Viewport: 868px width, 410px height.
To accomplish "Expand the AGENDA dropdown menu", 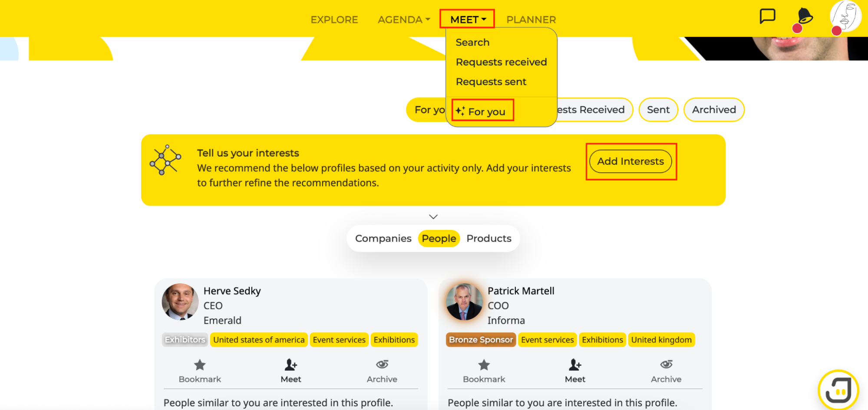I will [x=404, y=20].
